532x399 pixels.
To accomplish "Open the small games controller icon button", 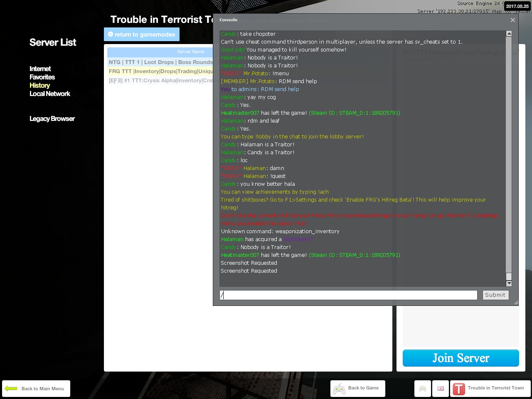I will [x=423, y=389].
